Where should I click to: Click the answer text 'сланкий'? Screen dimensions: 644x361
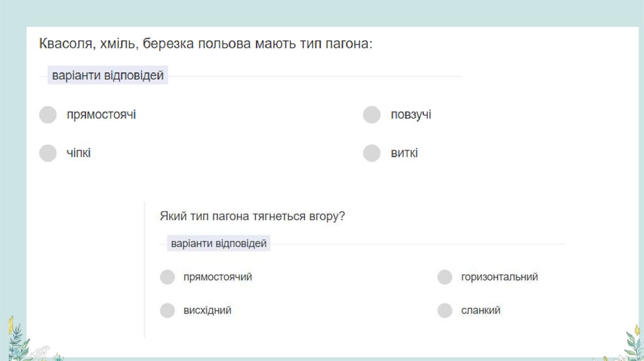point(480,310)
